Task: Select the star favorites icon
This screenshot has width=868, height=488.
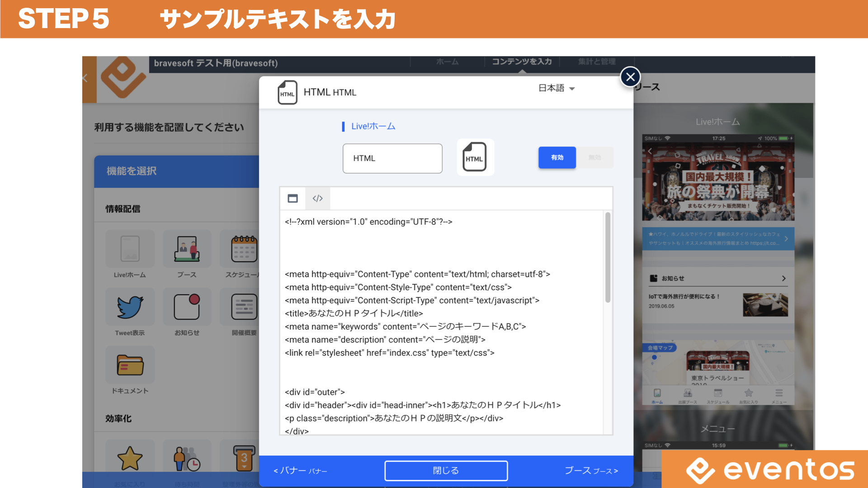Action: pos(130,458)
